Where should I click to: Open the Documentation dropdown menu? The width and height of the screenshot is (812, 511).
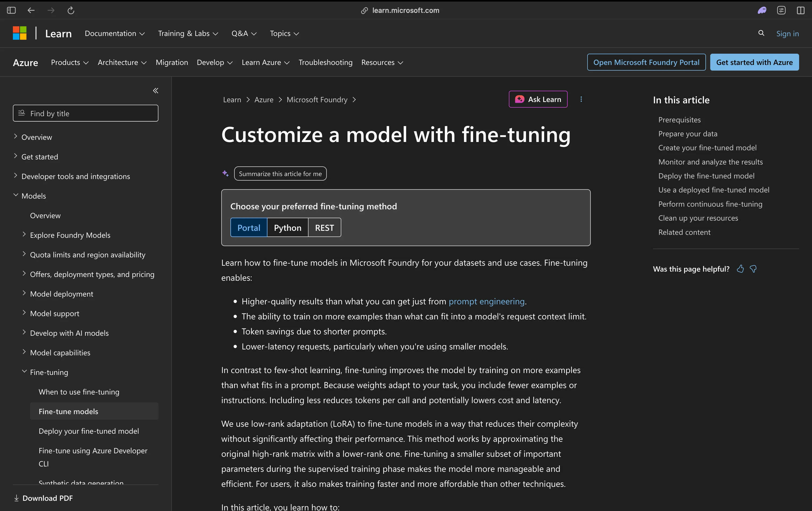[x=115, y=33]
